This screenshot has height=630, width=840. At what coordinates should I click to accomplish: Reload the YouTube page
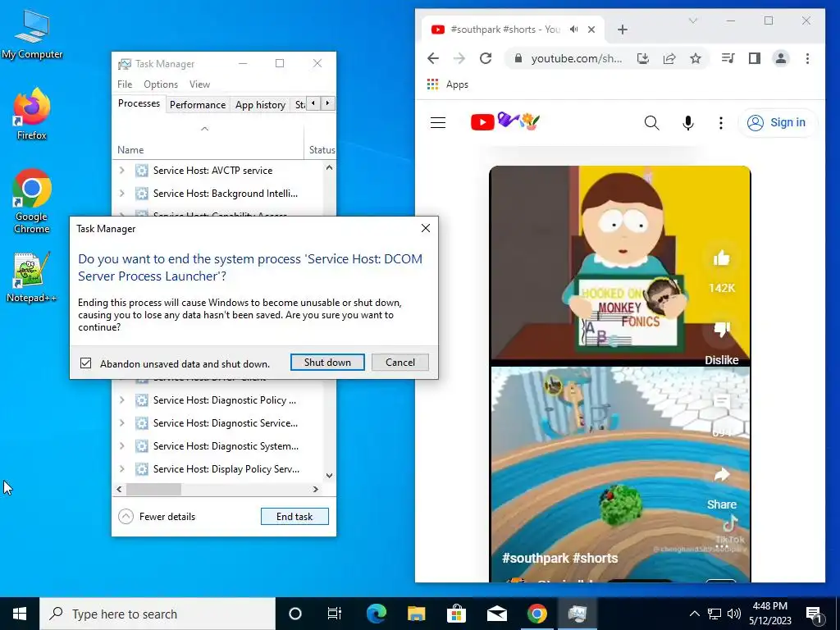(x=486, y=58)
